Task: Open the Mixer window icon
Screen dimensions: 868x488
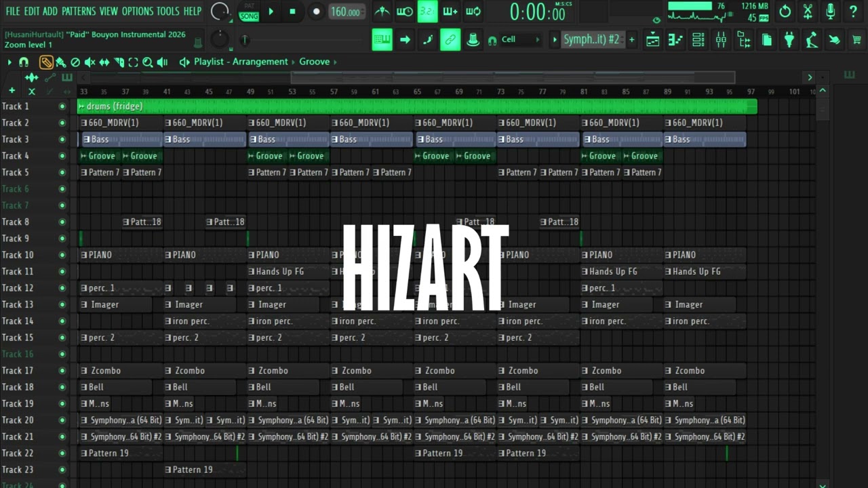Action: tap(721, 40)
